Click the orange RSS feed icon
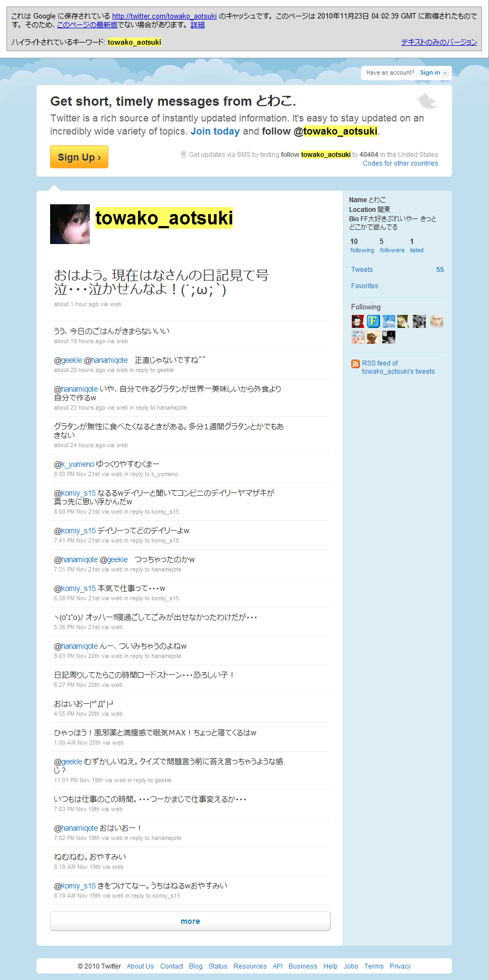This screenshot has height=980, width=489. (x=356, y=364)
